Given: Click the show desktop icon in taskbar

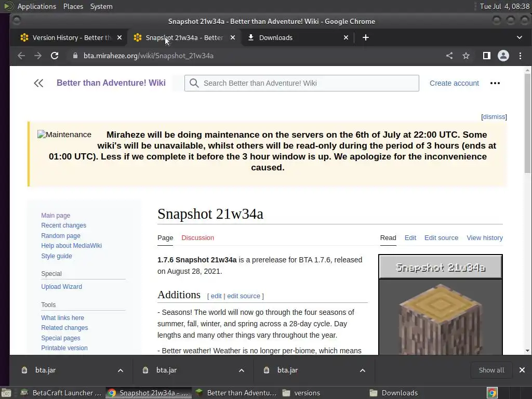Looking at the screenshot, I should (6, 393).
